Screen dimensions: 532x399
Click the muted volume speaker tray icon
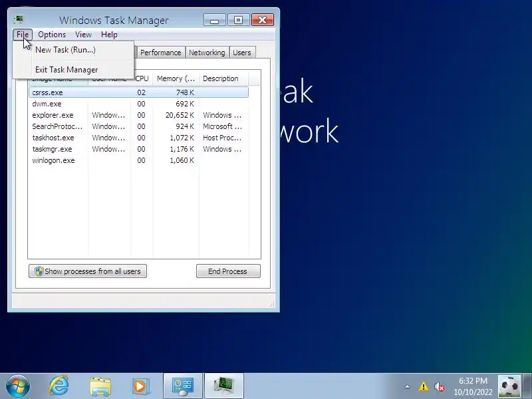(x=440, y=386)
